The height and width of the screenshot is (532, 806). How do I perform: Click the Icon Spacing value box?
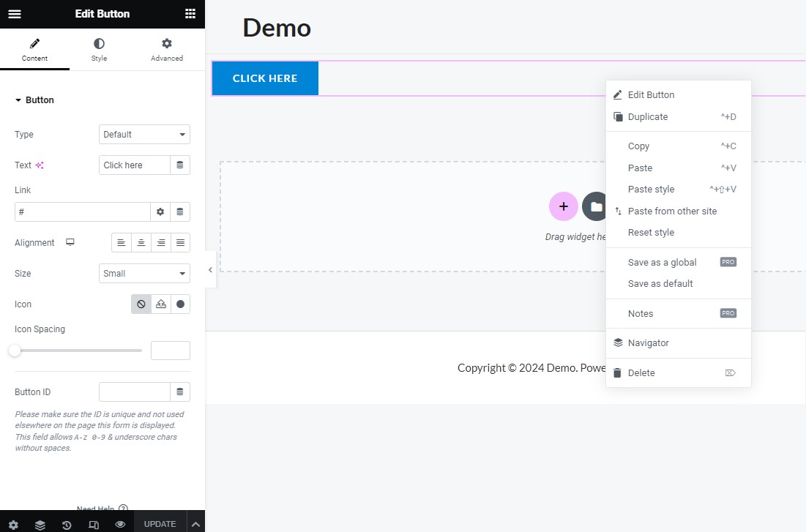point(171,351)
